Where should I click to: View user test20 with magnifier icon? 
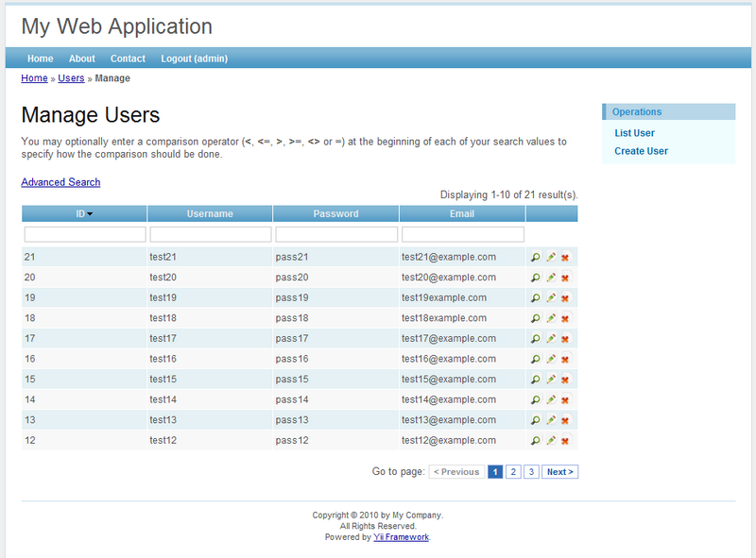pyautogui.click(x=536, y=278)
